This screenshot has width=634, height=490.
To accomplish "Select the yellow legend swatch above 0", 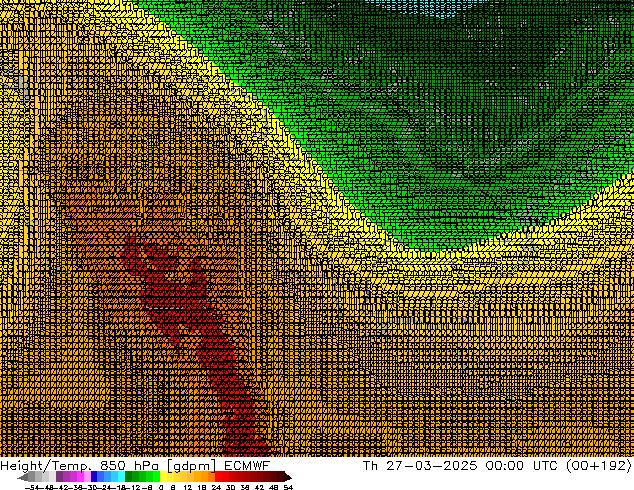I will [x=163, y=476].
